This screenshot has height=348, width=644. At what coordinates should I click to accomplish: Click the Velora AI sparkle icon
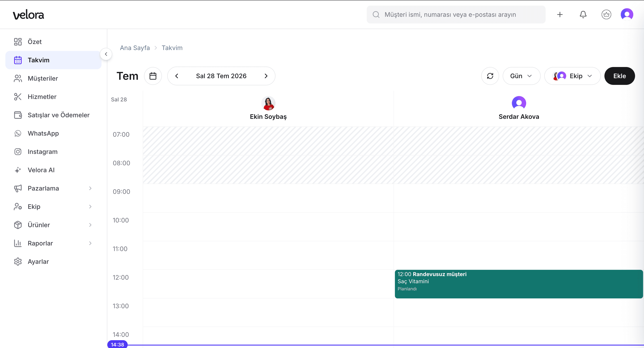tap(18, 170)
